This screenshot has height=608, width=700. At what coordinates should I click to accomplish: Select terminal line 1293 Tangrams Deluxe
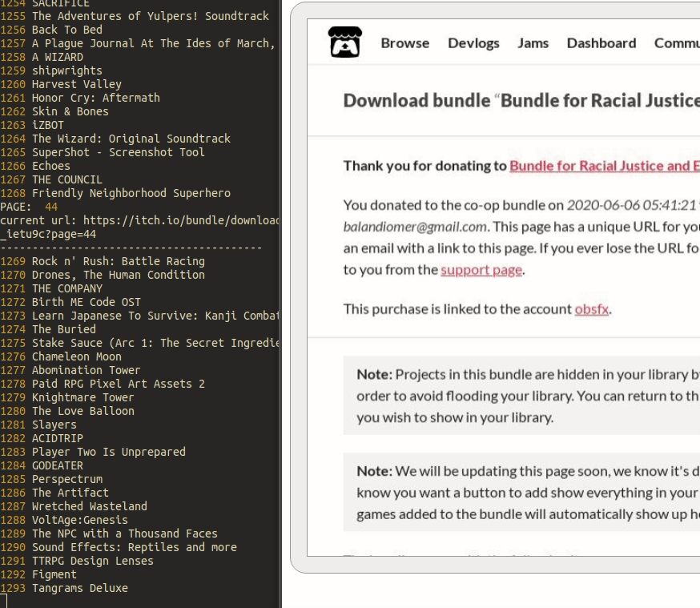point(64,588)
